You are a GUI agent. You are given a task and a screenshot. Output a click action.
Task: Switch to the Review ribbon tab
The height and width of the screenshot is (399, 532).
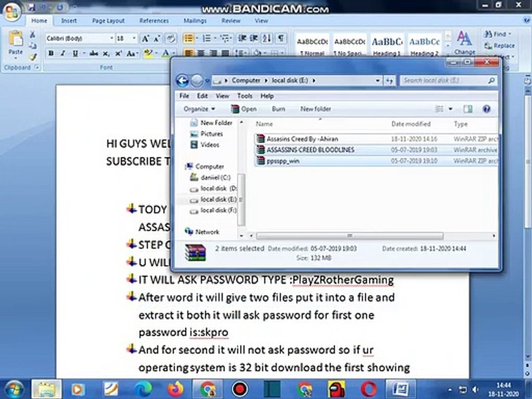tap(231, 21)
